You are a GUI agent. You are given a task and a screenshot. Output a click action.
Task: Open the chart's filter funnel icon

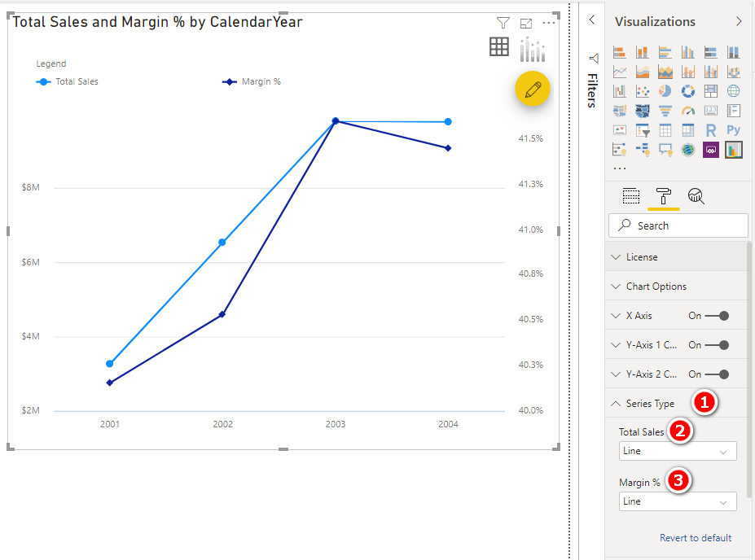(503, 23)
